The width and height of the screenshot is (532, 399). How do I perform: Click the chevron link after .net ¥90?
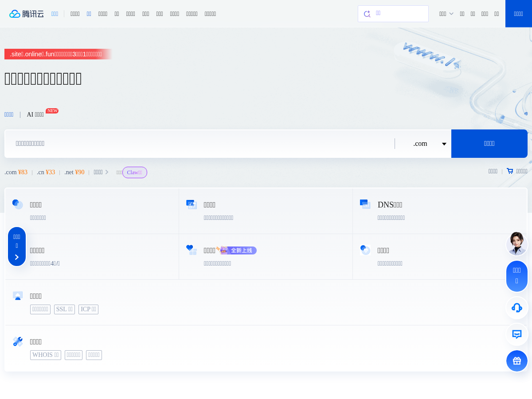[x=101, y=172]
